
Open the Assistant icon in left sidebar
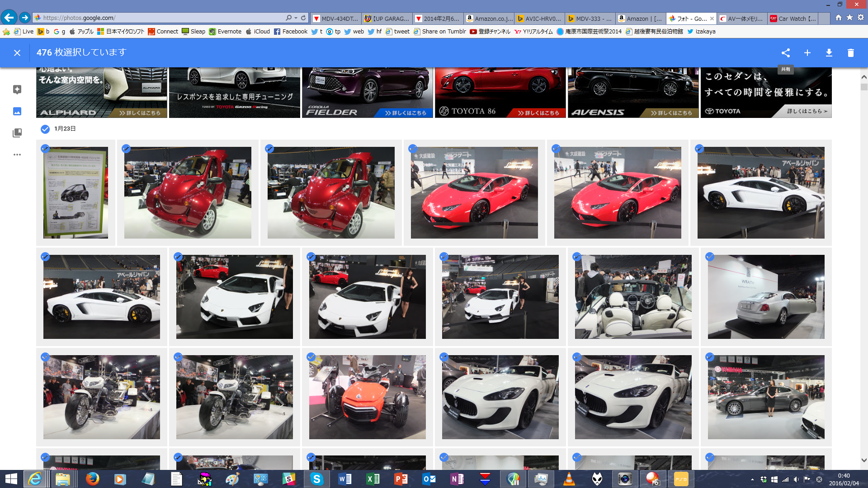tap(17, 89)
